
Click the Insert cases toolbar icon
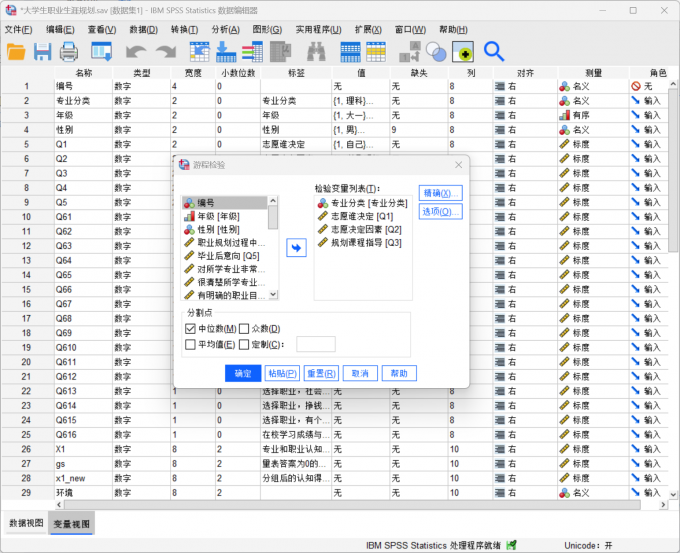[350, 52]
